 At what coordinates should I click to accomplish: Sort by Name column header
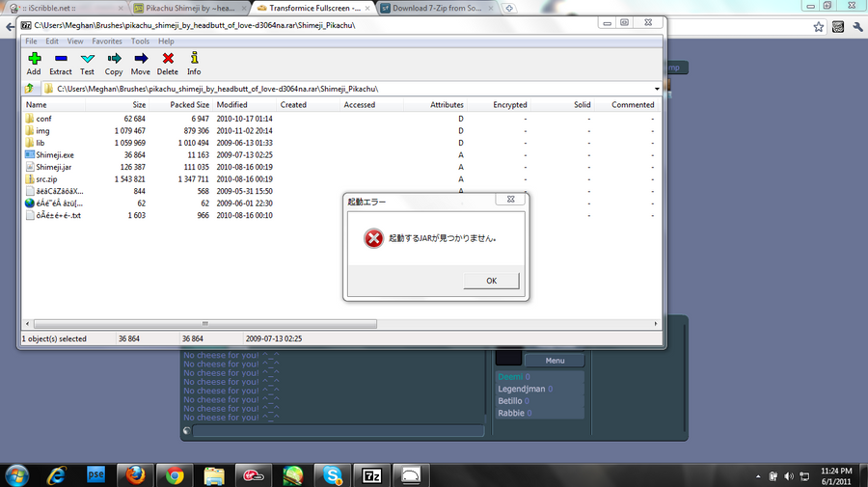[x=54, y=104]
